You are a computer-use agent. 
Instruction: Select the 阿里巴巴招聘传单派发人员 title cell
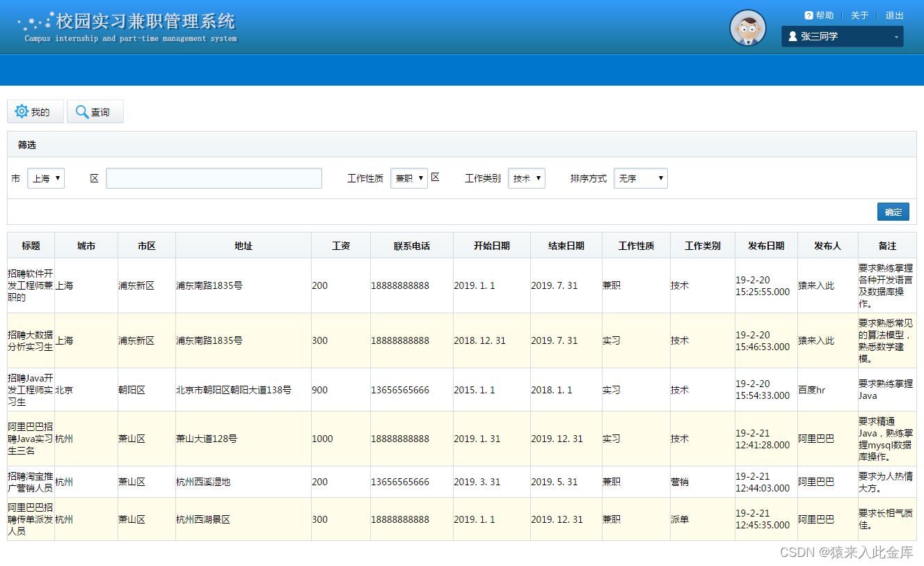point(31,519)
